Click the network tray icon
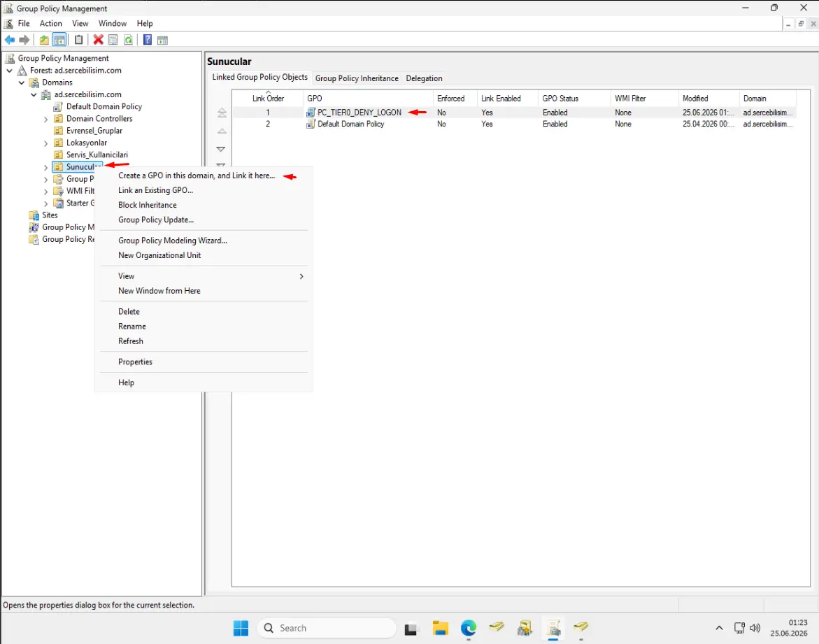This screenshot has width=819, height=644. [x=739, y=628]
